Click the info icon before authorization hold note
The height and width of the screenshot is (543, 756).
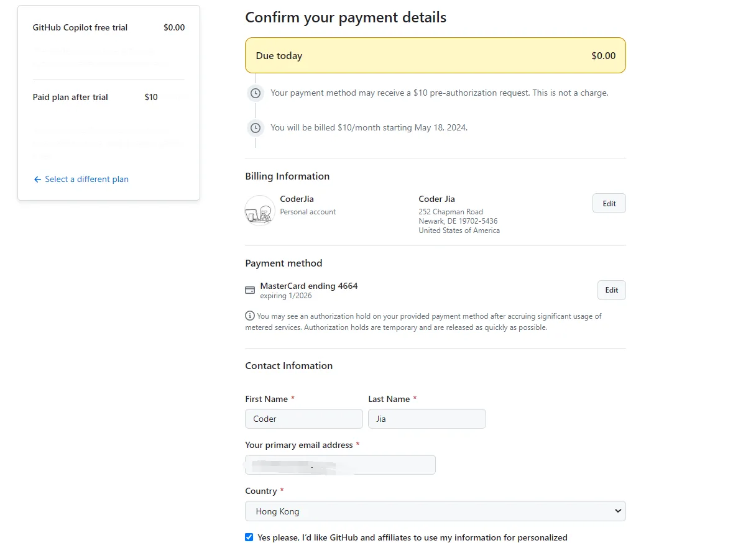[x=250, y=316]
